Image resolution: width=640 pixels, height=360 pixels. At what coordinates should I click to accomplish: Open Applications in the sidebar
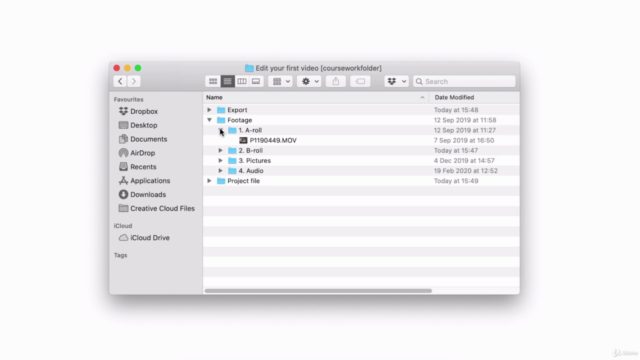(144, 180)
